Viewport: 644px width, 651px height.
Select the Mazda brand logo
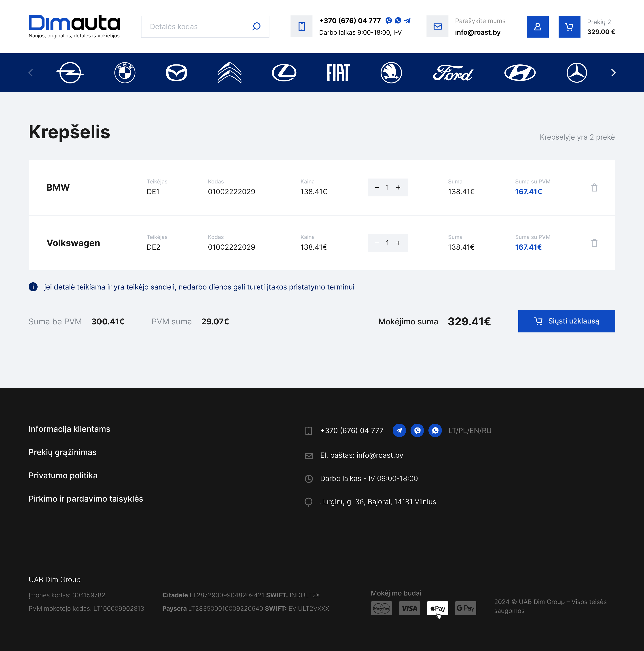click(176, 73)
